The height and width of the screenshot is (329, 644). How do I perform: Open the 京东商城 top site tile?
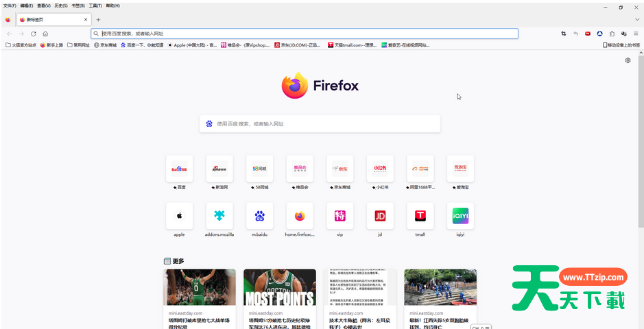tap(339, 169)
